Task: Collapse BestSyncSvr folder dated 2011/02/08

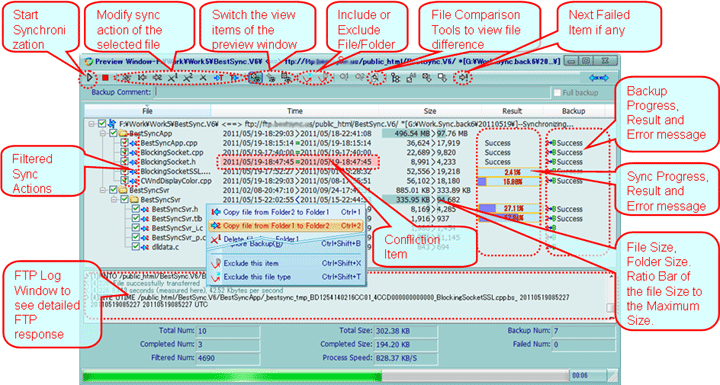Action: (x=103, y=190)
